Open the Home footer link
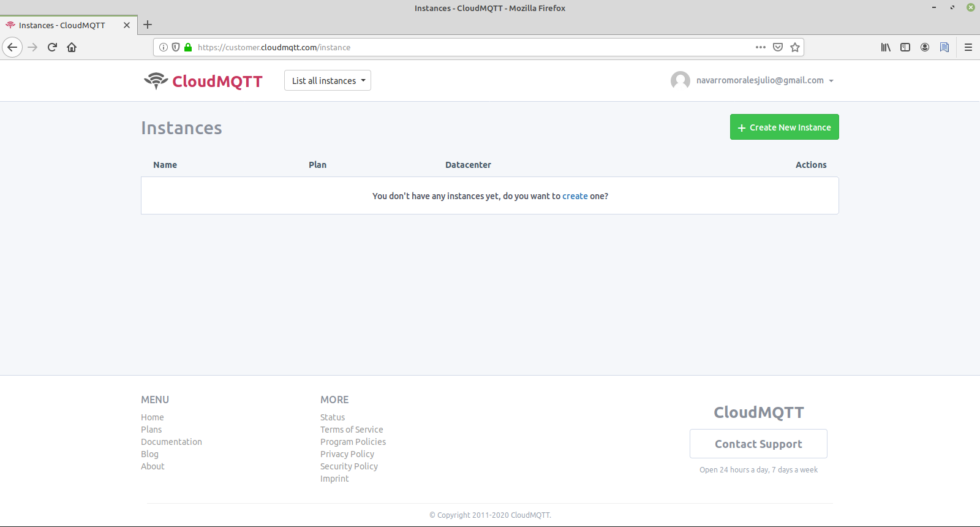The image size is (980, 527). click(x=153, y=417)
